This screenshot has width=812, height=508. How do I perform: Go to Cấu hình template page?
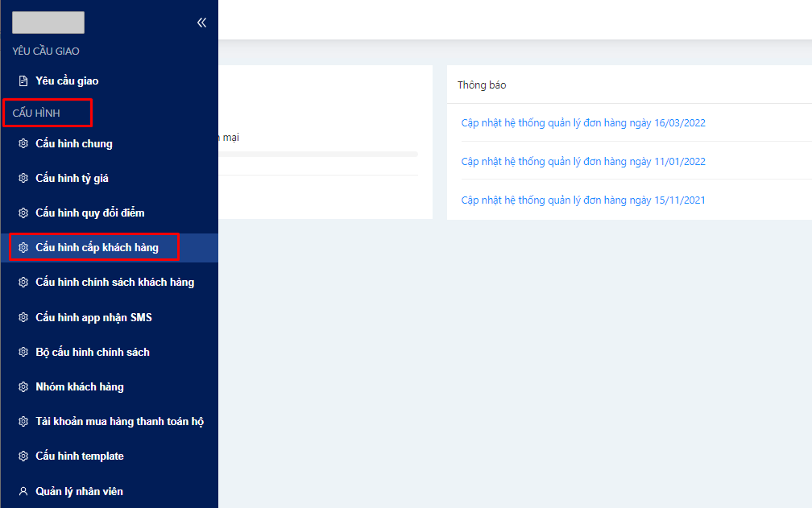[80, 456]
